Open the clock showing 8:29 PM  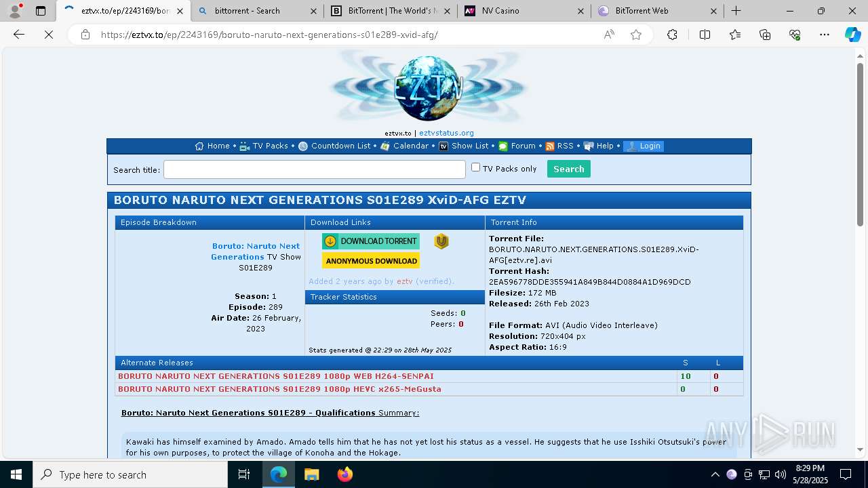(810, 474)
